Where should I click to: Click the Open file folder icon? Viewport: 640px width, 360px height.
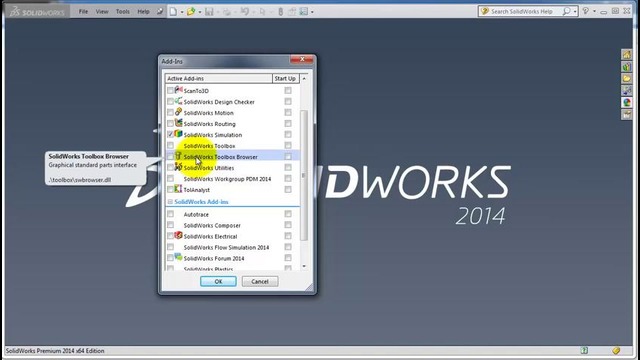click(191, 11)
